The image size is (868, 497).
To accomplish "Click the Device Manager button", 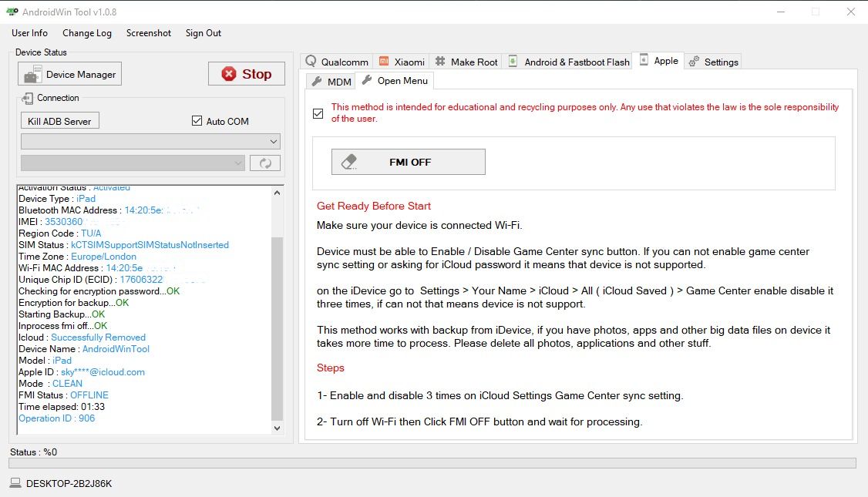I will (69, 74).
